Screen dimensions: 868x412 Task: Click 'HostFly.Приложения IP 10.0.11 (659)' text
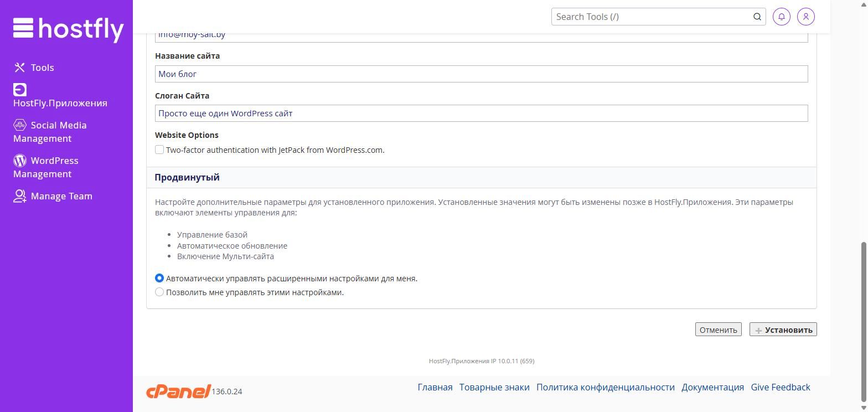(x=482, y=361)
